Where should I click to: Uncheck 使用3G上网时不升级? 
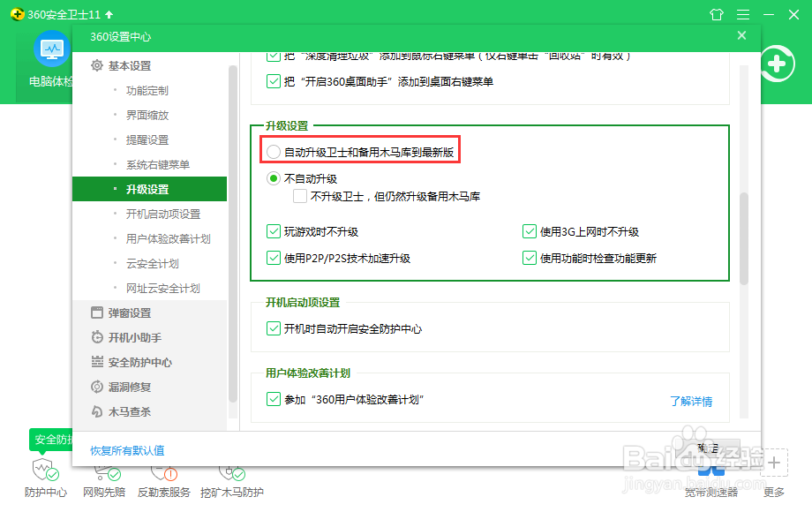point(530,231)
